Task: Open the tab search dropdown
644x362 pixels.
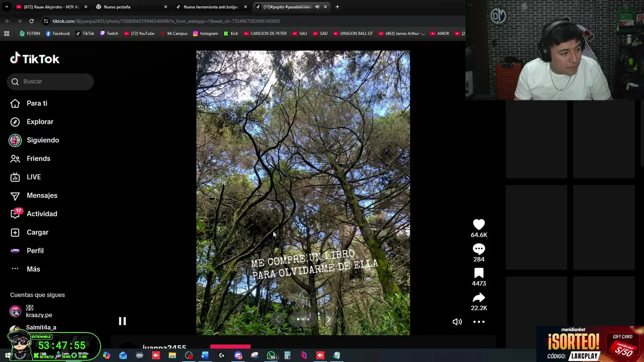Action: pos(7,7)
